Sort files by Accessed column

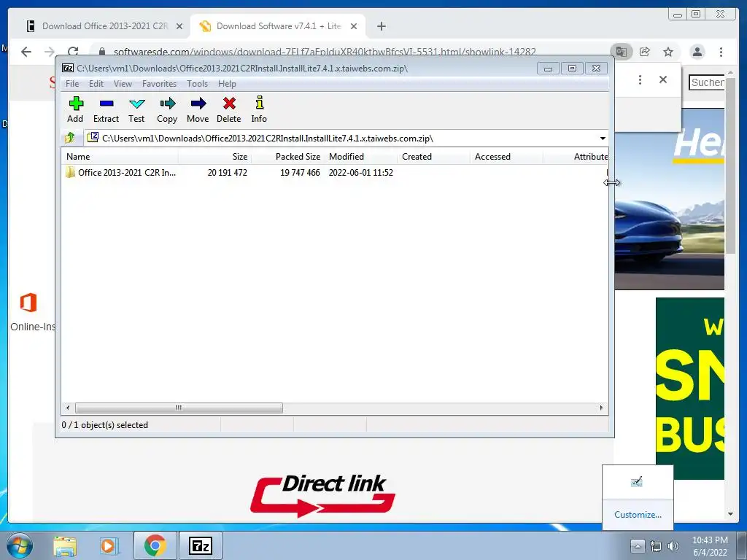[x=506, y=157]
